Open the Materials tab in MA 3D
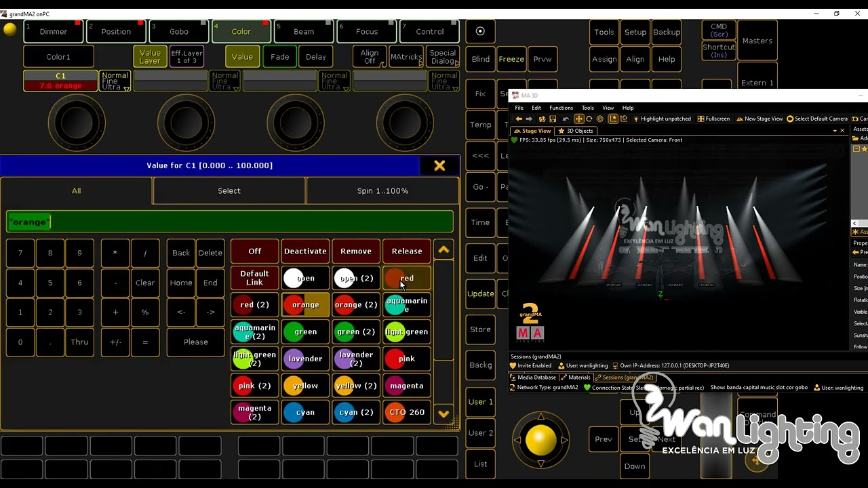This screenshot has width=868, height=488. coord(576,378)
